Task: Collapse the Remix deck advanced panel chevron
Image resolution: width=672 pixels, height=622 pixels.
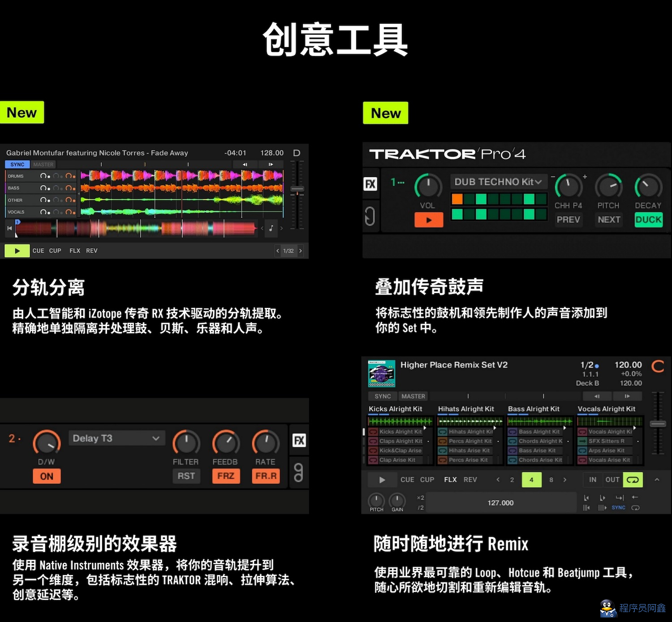Action: click(x=657, y=479)
